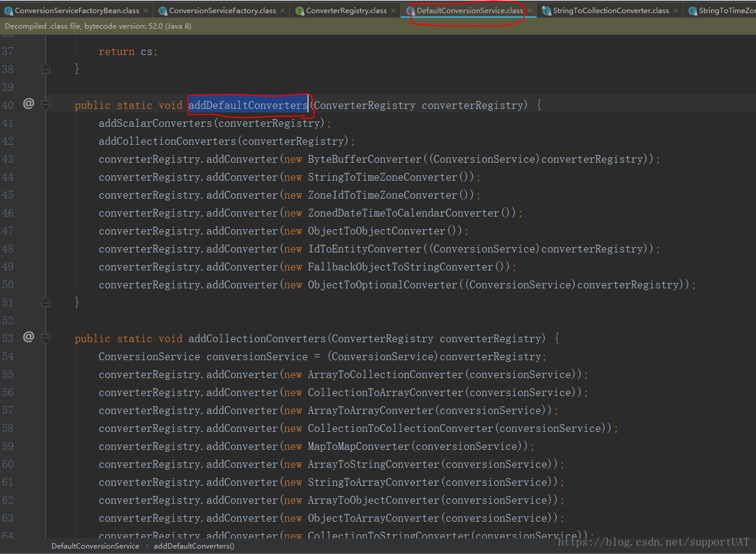Viewport: 756px width, 554px height.
Task: Click line number 45 in the gutter
Action: coord(8,195)
